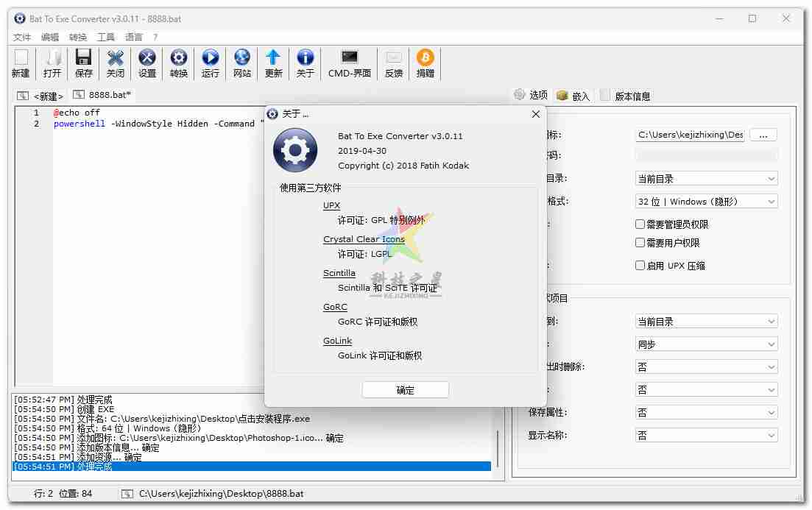The image size is (812, 510).
Task: Click the 确定 button in About dialog
Action: pyautogui.click(x=405, y=390)
